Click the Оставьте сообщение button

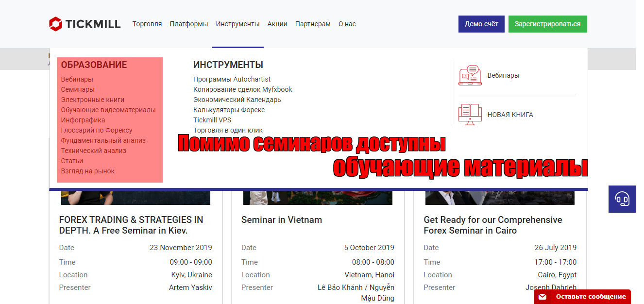[x=582, y=297]
